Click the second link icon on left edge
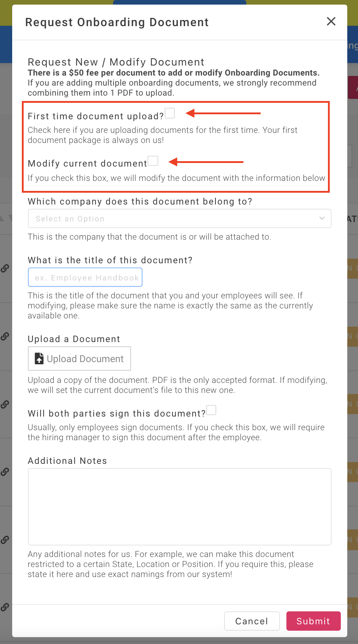 pos(5,336)
